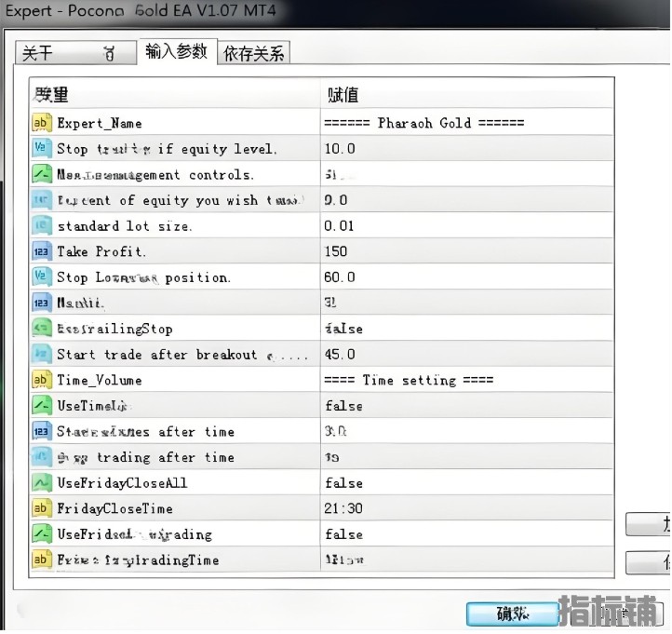Toggle the UseTime false value
The height and width of the screenshot is (634, 672).
click(343, 406)
